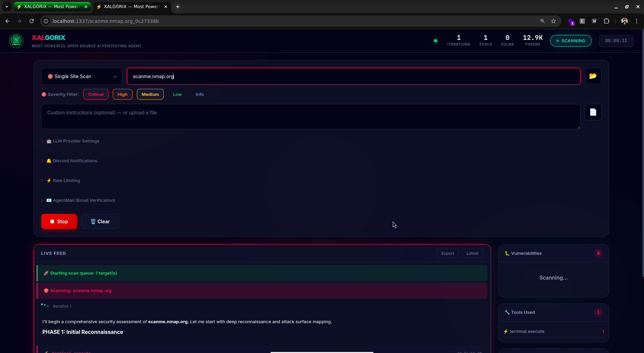
Task: Click the 00:00:31 elapsed timer
Action: coord(616,41)
